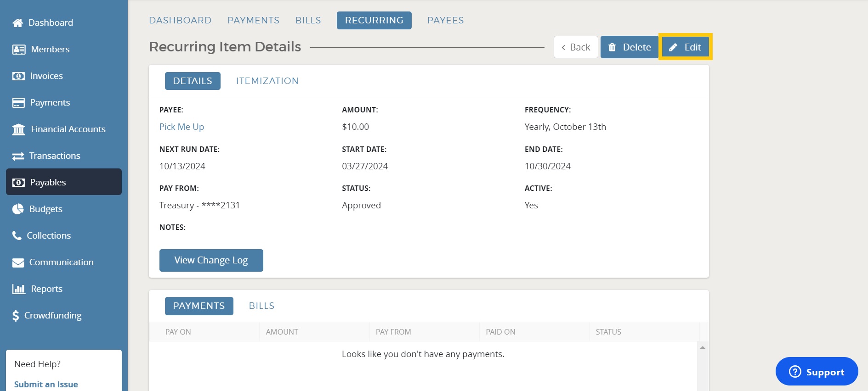Follow the Pick Me Up payee link
This screenshot has height=391, width=868.
[x=182, y=127]
